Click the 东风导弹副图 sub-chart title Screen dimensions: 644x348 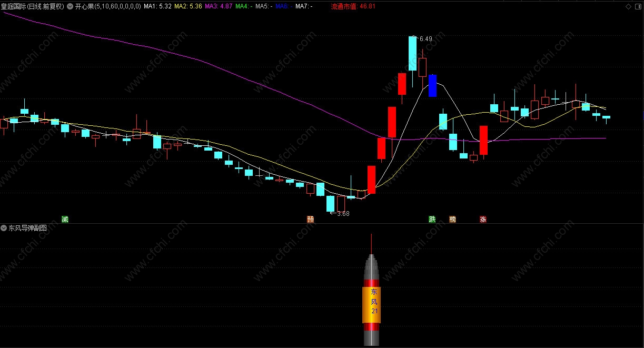coord(27,228)
